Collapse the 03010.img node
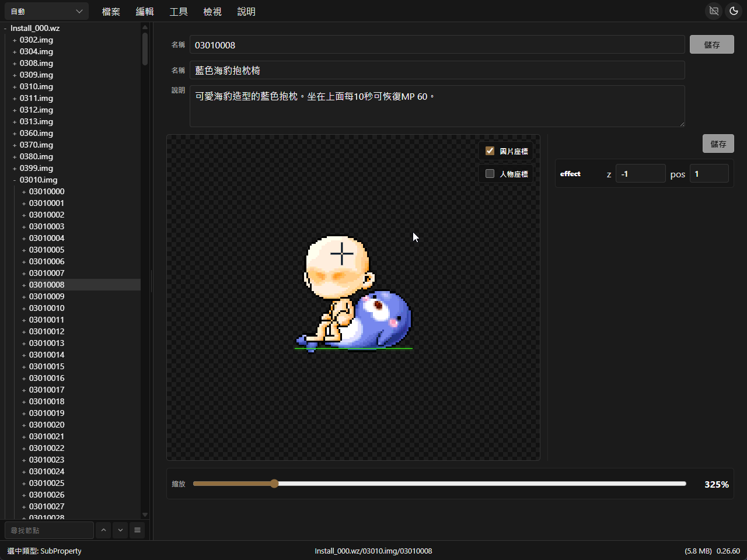This screenshot has height=560, width=747. click(15, 180)
